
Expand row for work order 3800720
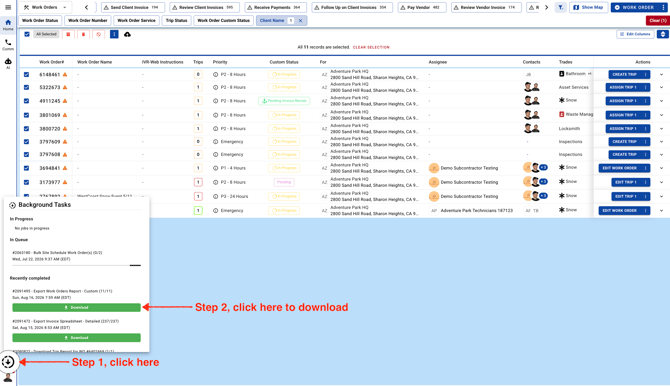pyautogui.click(x=661, y=129)
